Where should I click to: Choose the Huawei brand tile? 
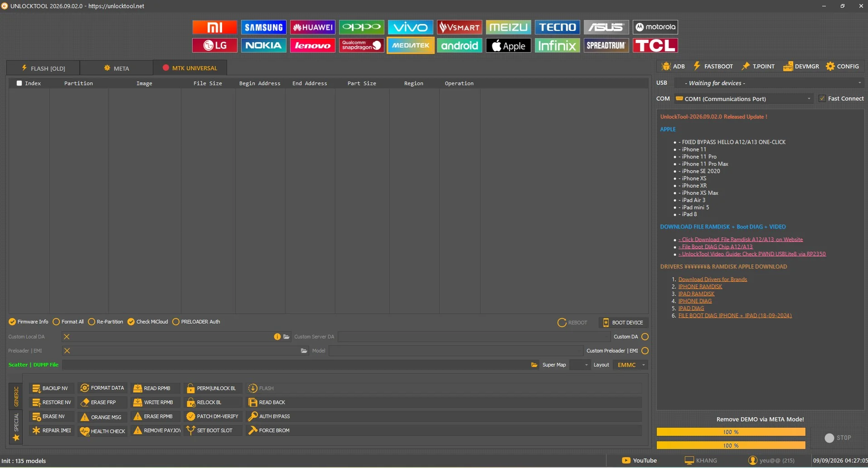point(312,27)
